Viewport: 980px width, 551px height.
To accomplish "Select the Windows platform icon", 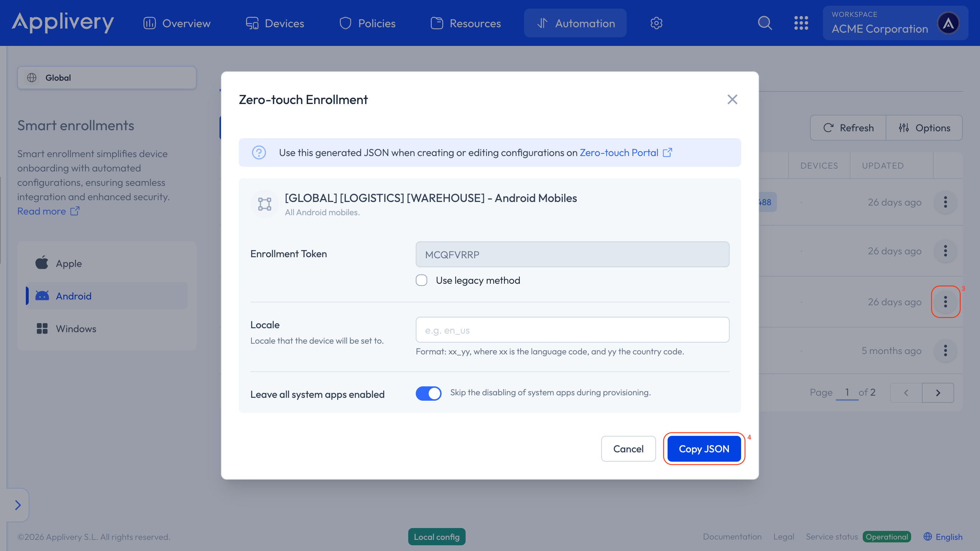I will (42, 328).
